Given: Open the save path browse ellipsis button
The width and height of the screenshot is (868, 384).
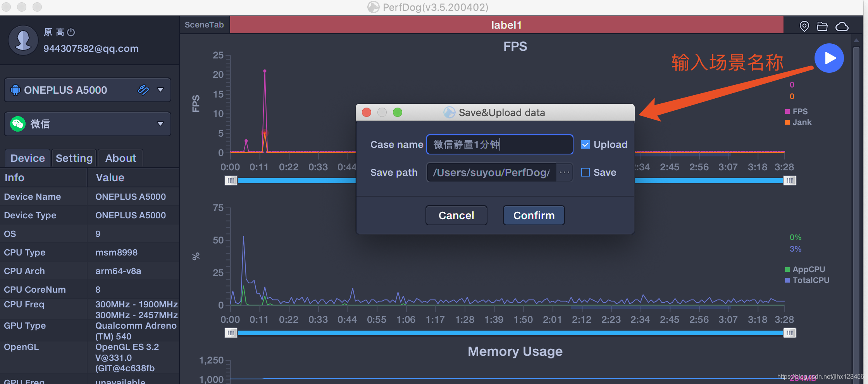Looking at the screenshot, I should coord(565,172).
